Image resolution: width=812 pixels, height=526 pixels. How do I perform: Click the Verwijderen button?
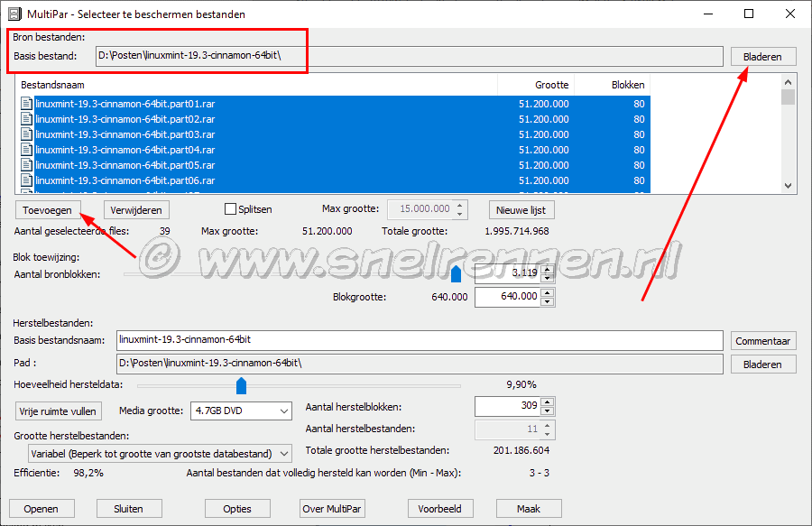(x=136, y=210)
